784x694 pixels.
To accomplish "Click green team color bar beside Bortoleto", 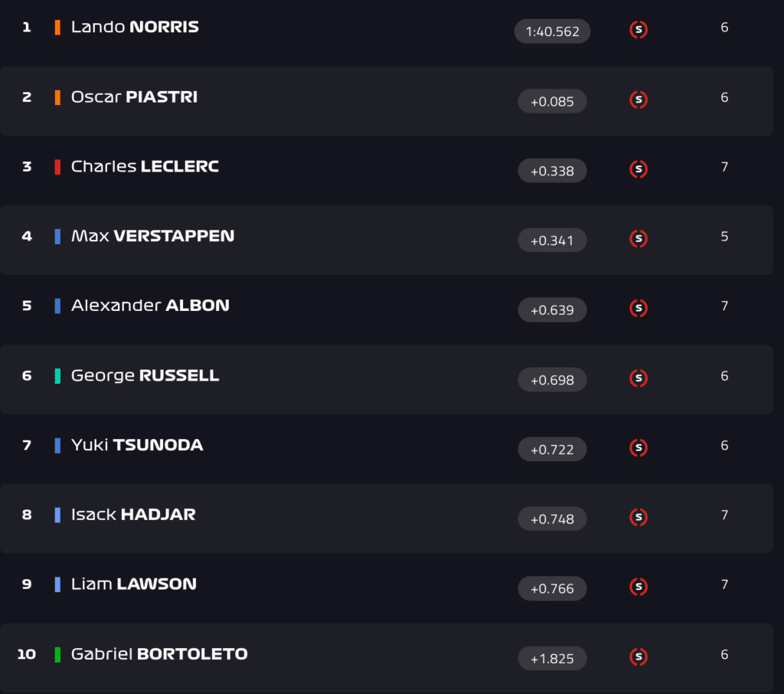I will click(x=57, y=655).
